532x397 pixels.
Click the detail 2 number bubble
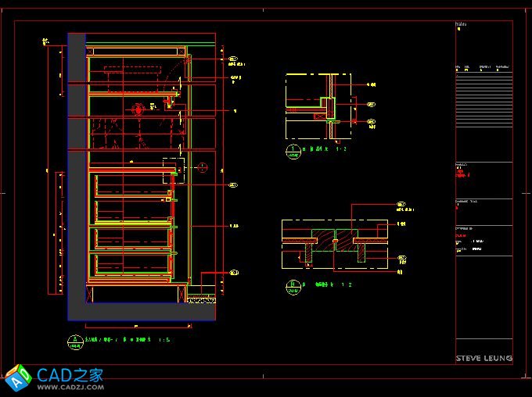pyautogui.click(x=293, y=285)
